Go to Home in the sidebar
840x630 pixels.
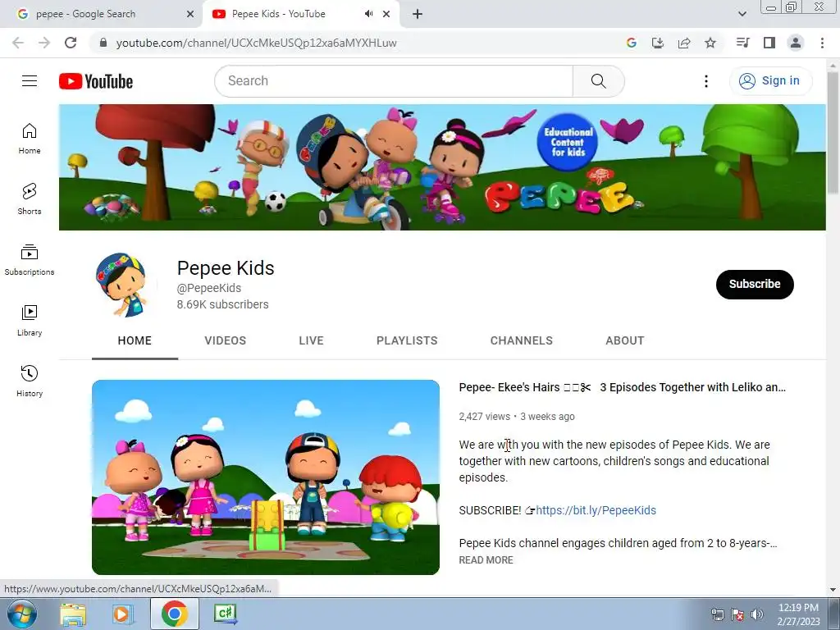(30, 139)
